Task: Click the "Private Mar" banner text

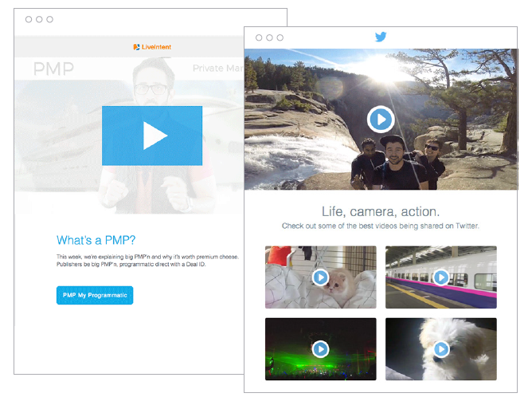Action: click(217, 69)
